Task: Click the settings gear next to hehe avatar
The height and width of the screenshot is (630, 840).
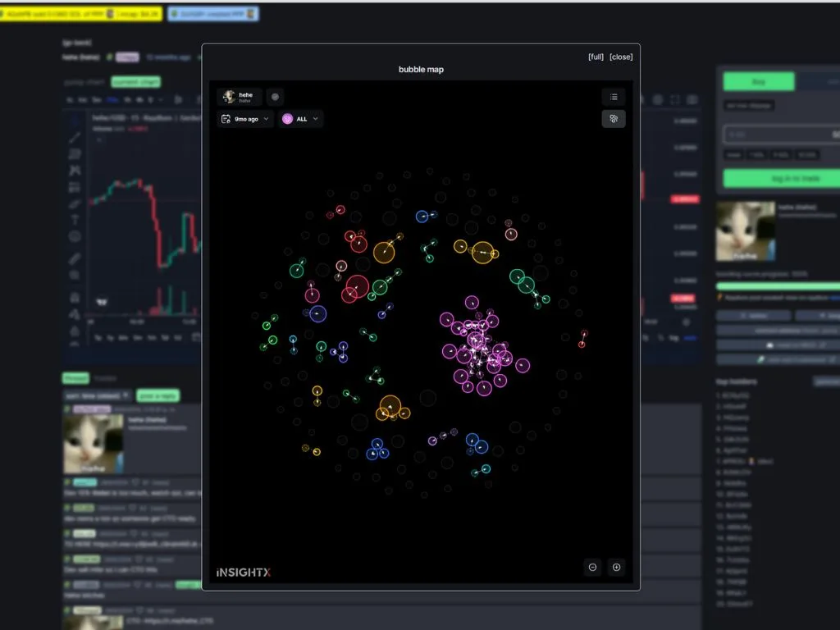Action: coord(275,97)
